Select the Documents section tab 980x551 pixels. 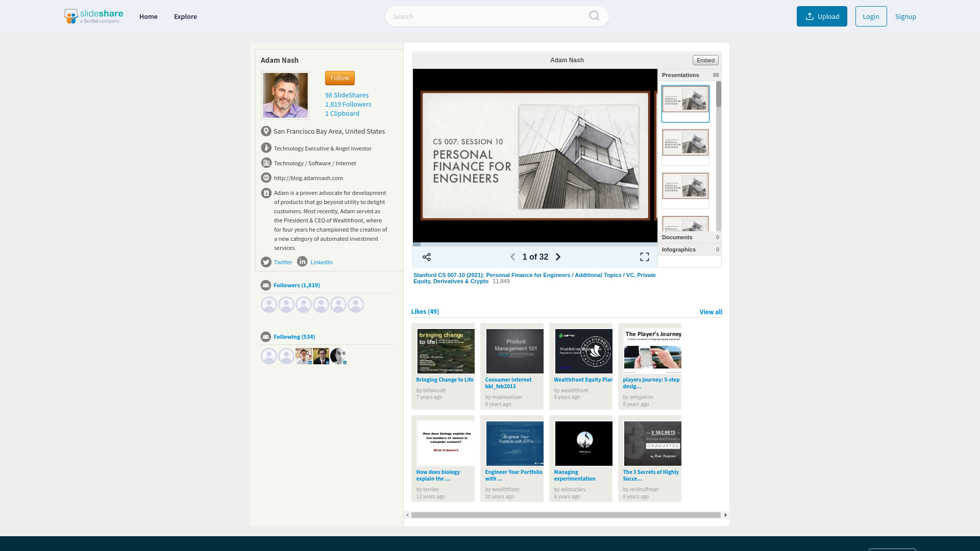pos(690,237)
